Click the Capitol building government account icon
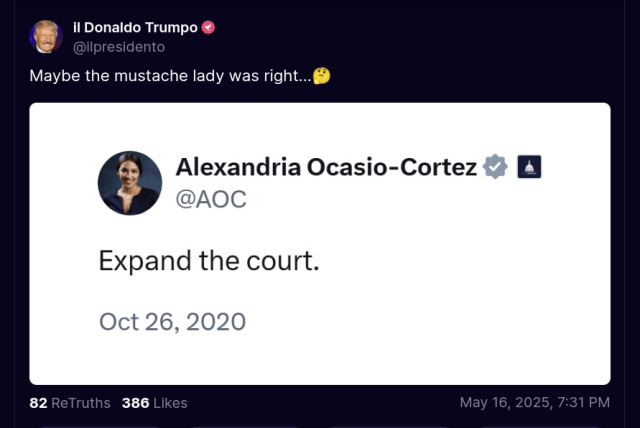640x428 pixels. [x=529, y=166]
